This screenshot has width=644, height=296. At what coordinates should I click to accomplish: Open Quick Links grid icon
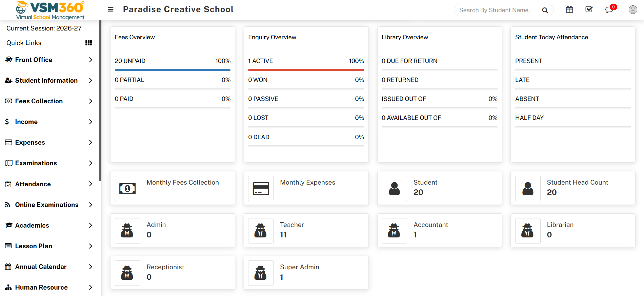pos(88,43)
